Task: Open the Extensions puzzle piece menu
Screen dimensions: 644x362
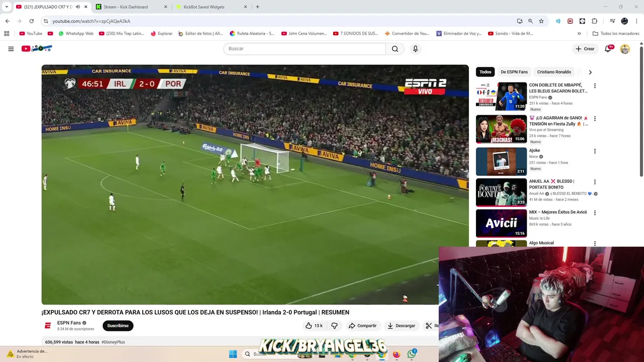Action: tap(594, 21)
